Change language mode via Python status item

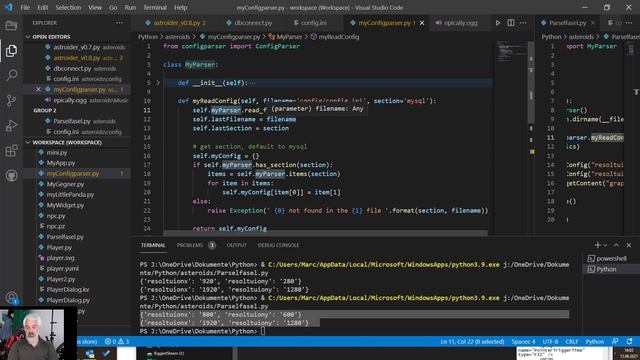pyautogui.click(x=595, y=341)
